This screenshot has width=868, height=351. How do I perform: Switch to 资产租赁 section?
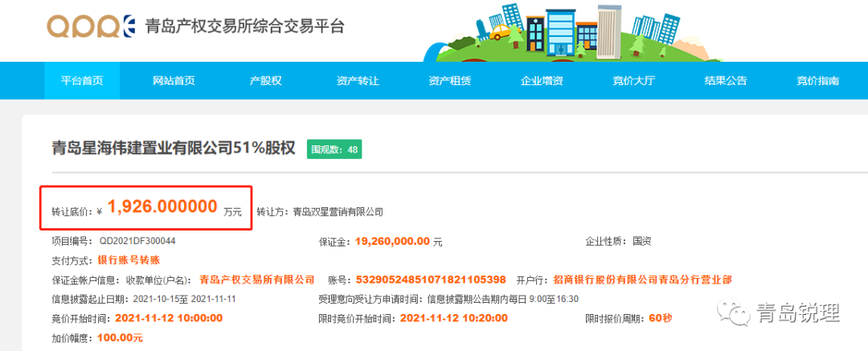click(x=449, y=80)
